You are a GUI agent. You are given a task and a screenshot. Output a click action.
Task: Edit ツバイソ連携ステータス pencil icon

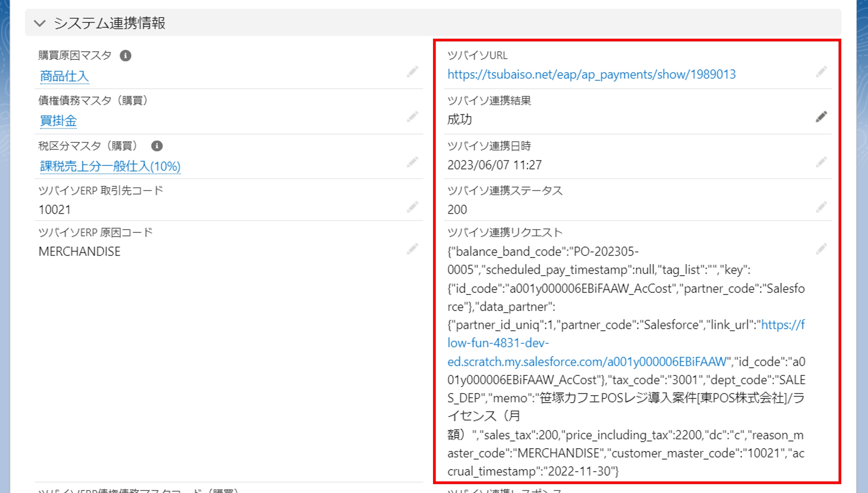point(821,207)
